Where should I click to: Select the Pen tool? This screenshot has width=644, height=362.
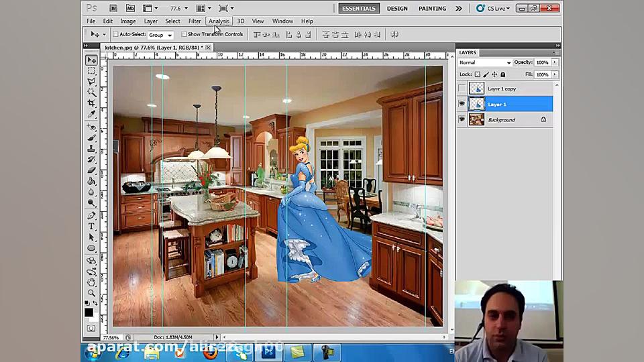(x=91, y=216)
